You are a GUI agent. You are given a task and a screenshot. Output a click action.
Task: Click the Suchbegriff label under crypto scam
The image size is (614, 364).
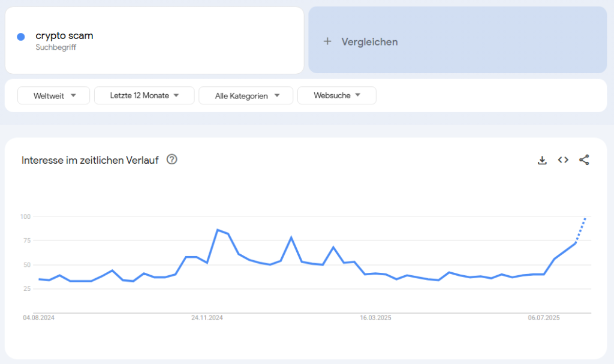(56, 47)
